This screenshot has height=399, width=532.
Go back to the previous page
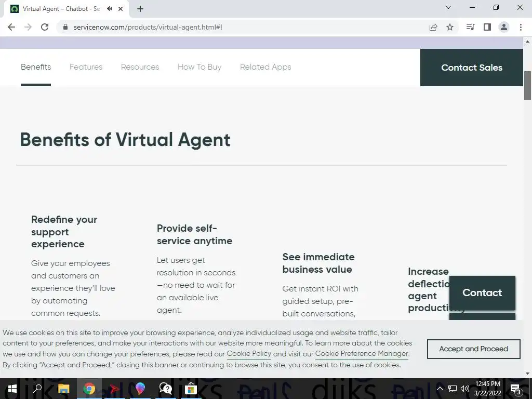pyautogui.click(x=11, y=27)
